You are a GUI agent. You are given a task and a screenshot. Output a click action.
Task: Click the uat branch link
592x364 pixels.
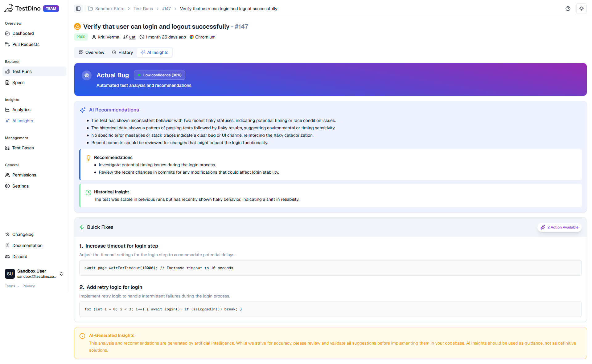point(132,37)
